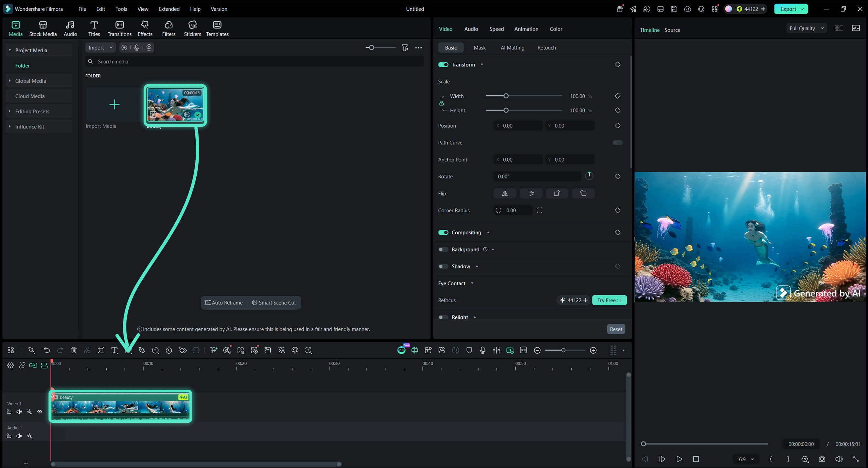Switch to the Speed tab
868x468 pixels.
coord(496,29)
